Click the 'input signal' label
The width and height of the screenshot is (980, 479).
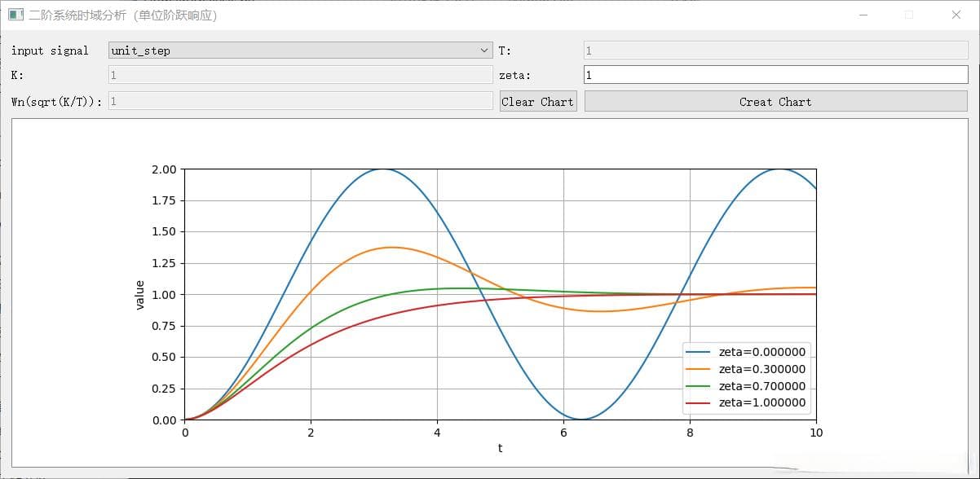pyautogui.click(x=50, y=51)
